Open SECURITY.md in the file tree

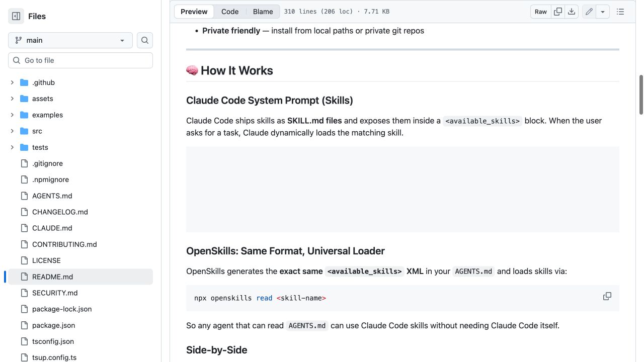[x=55, y=293]
